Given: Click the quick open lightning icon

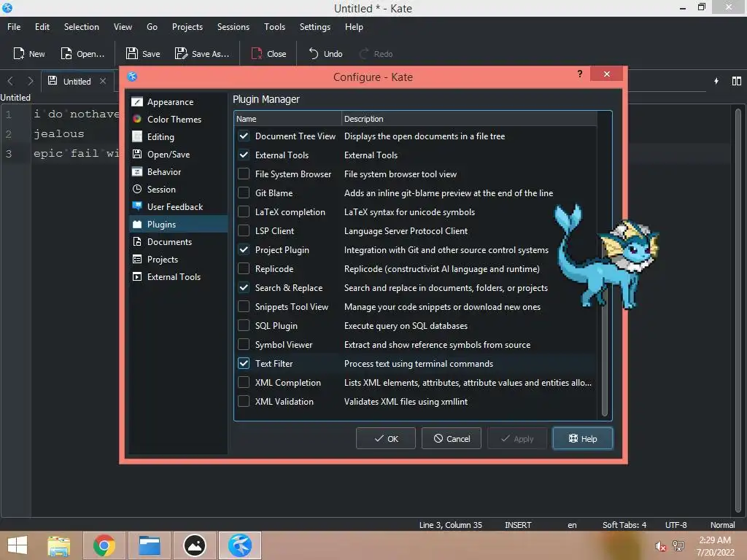Looking at the screenshot, I should (716, 81).
